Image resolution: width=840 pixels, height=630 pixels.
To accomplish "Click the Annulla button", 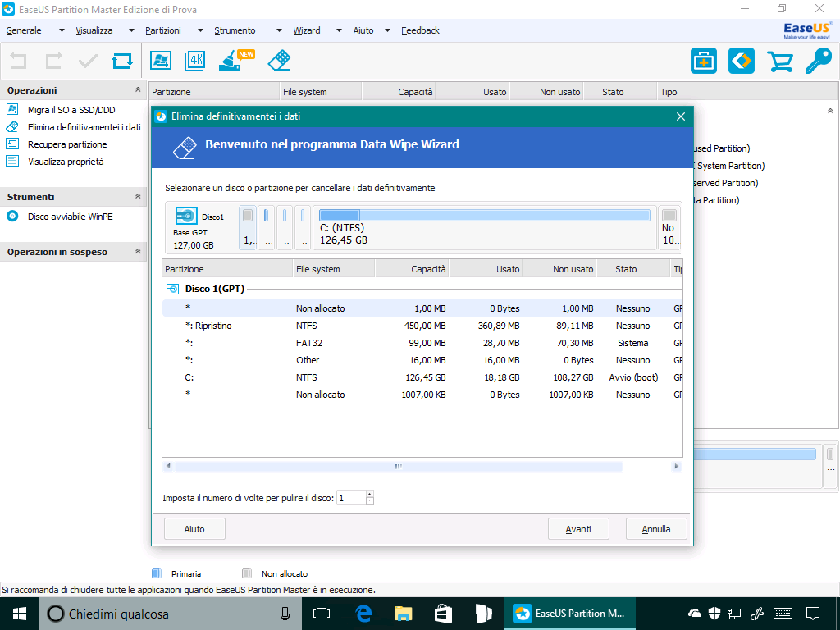I will (656, 529).
